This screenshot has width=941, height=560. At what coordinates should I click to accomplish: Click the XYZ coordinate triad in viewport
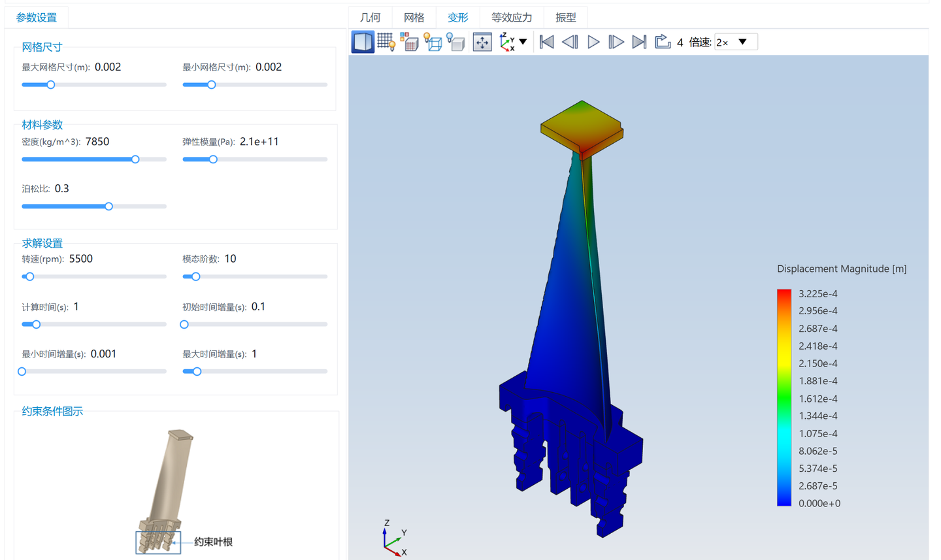(x=395, y=538)
